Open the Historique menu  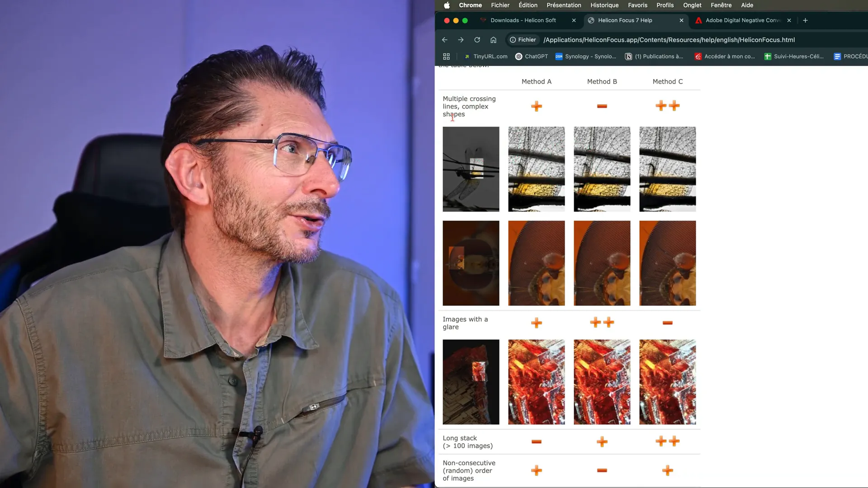tap(604, 5)
